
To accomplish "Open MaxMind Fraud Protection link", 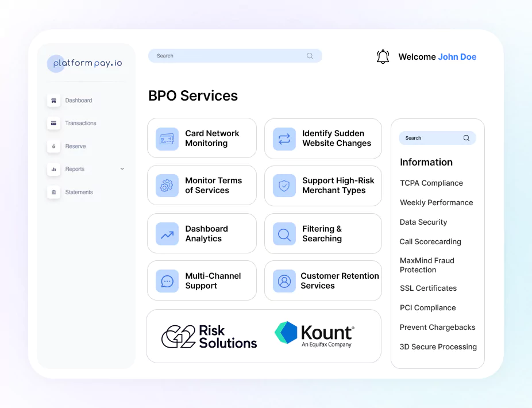I will [x=427, y=265].
